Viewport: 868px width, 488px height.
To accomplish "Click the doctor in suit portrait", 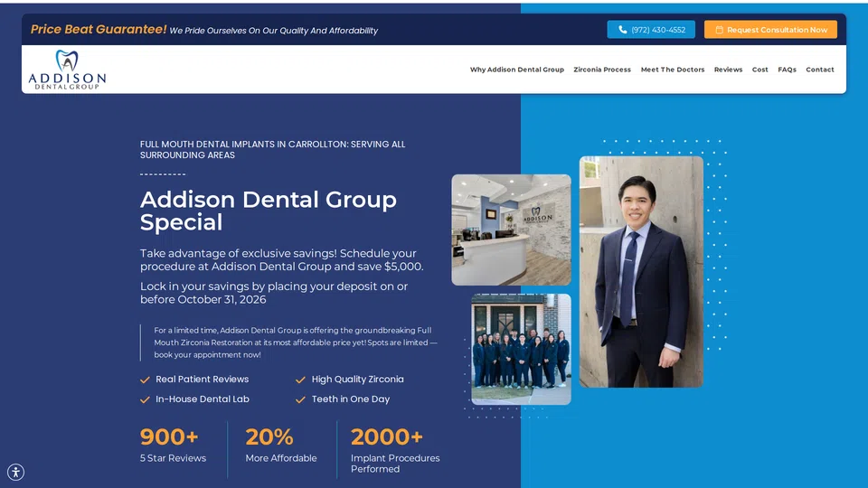I will coord(641,272).
